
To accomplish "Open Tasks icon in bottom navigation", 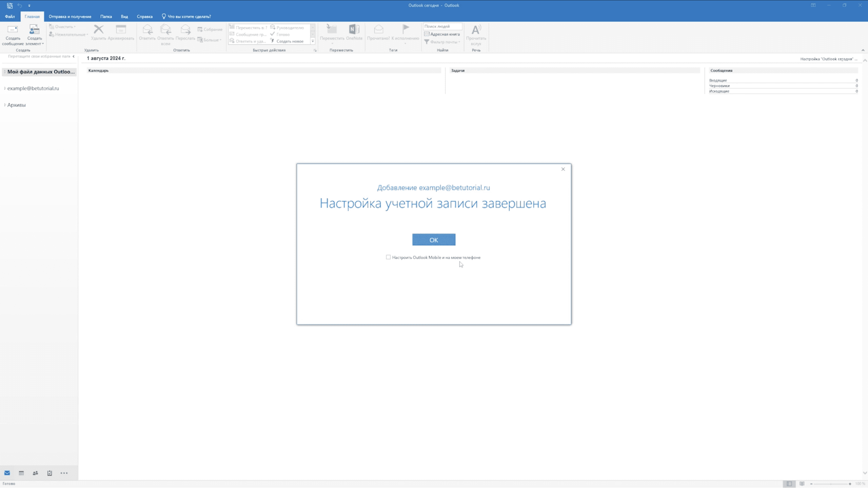I will (x=50, y=473).
